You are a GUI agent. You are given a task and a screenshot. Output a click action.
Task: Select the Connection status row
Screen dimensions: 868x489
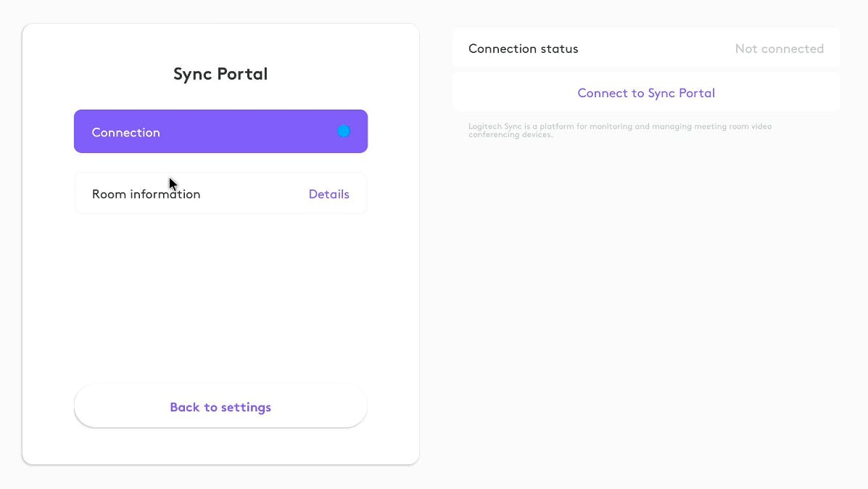click(x=645, y=49)
